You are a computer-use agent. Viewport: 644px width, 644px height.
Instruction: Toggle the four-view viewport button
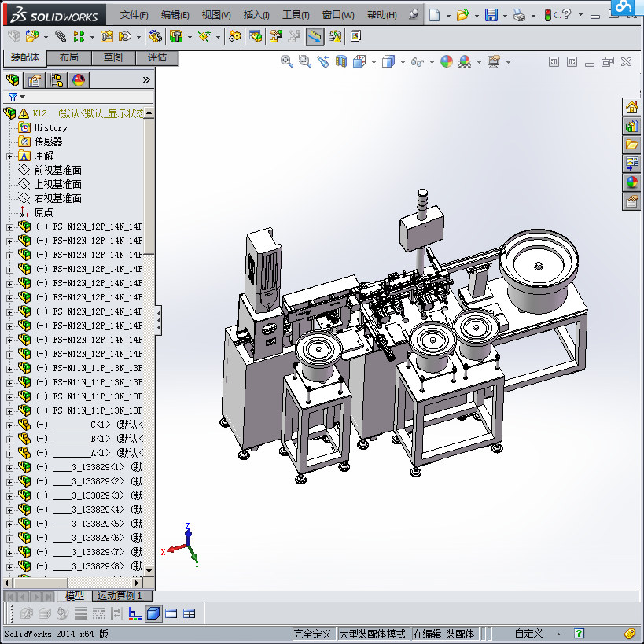(190, 613)
